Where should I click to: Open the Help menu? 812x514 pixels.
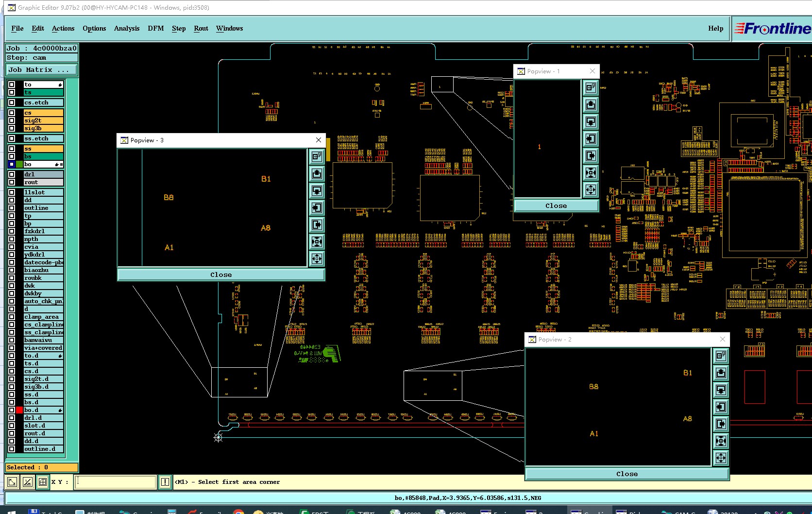716,28
